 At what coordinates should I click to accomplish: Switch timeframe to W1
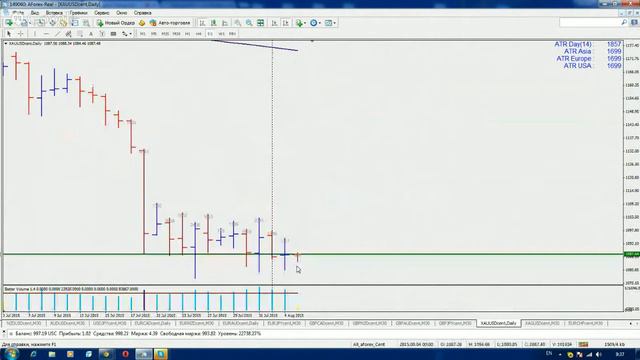[221, 34]
